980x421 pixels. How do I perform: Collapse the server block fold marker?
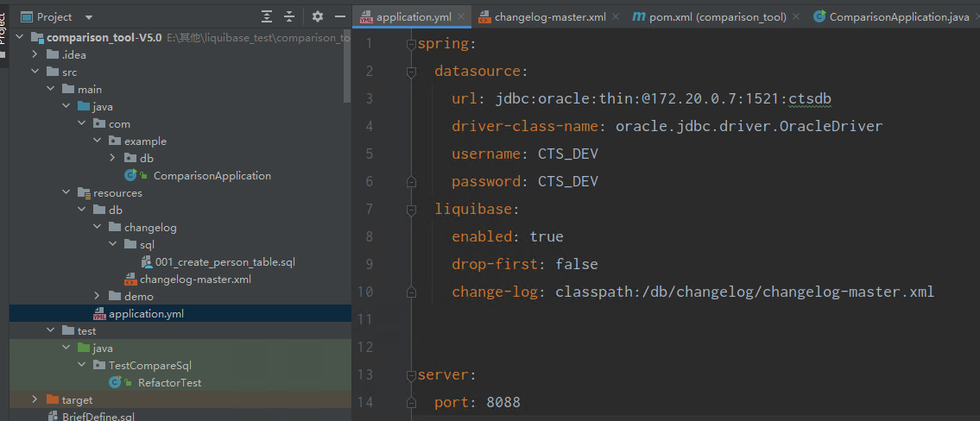(x=412, y=374)
